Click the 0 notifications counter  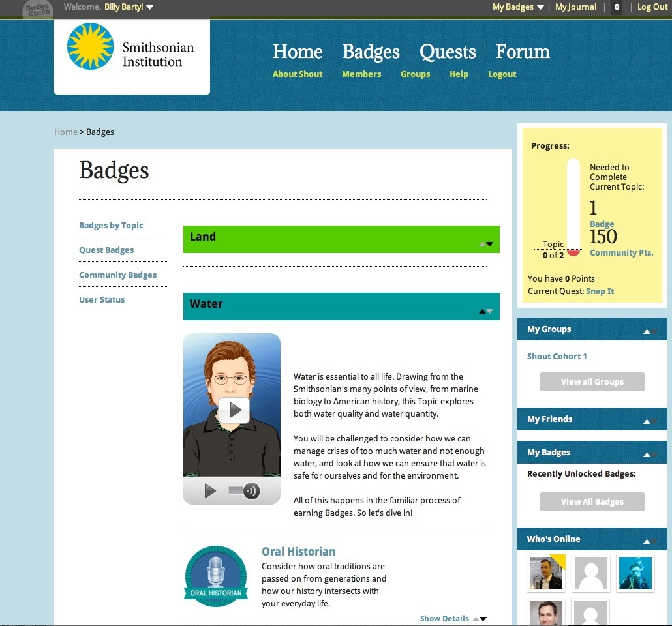coord(617,7)
